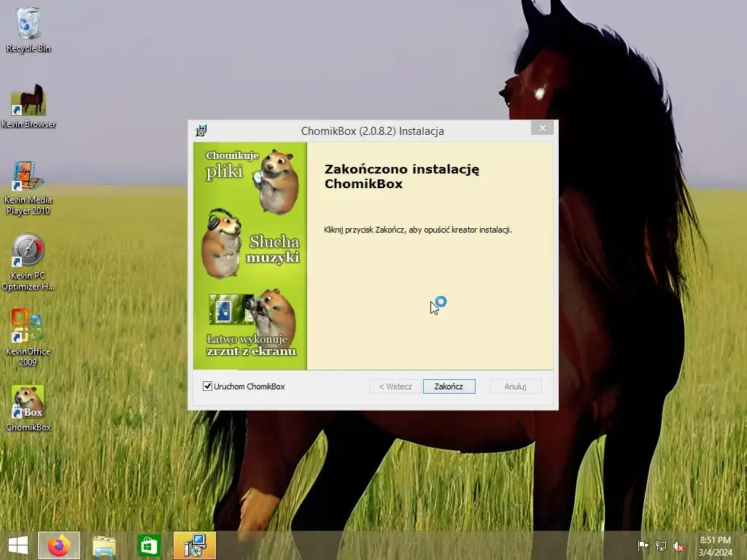Select the ChomikBox desktop shortcut
747x560 pixels.
28,408
